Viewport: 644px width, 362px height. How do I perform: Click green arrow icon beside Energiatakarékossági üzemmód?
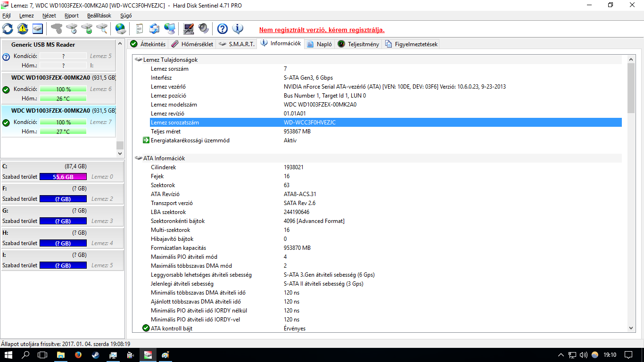[146, 140]
